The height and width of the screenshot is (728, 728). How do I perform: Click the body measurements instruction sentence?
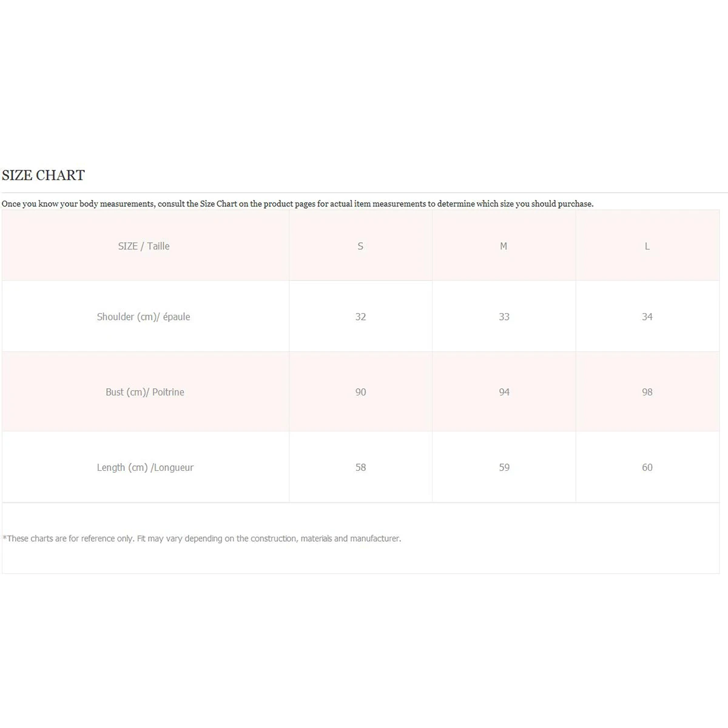point(297,204)
